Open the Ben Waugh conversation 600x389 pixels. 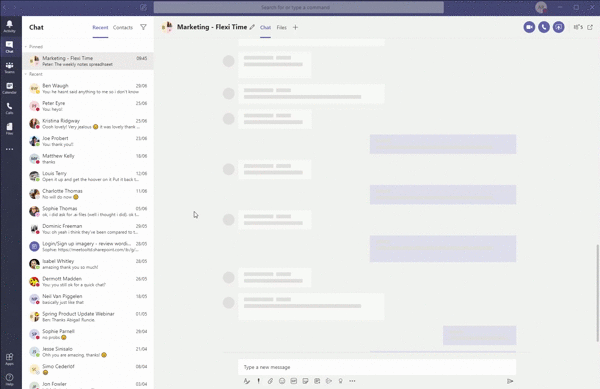pyautogui.click(x=88, y=88)
